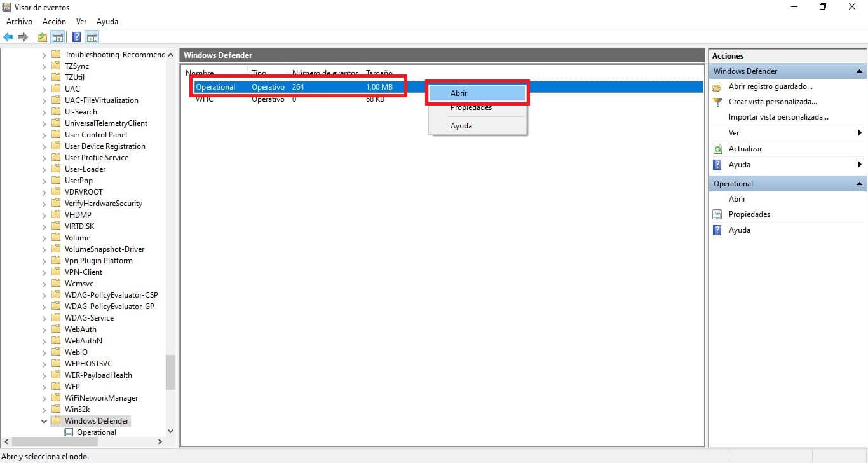Expand the UAC-FileVirtualization tree node
This screenshot has width=868, height=463.
tap(44, 100)
